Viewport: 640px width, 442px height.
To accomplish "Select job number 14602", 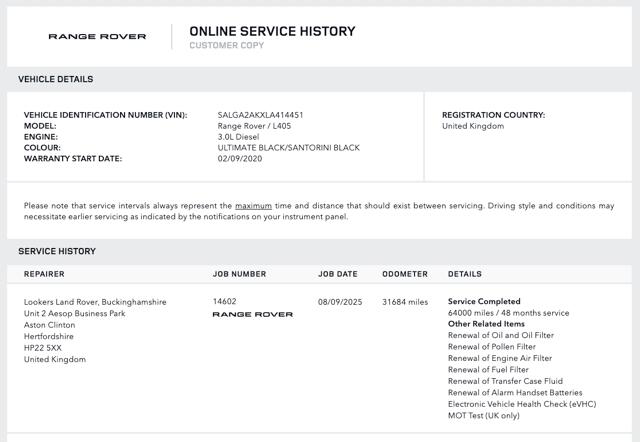I will [x=224, y=301].
